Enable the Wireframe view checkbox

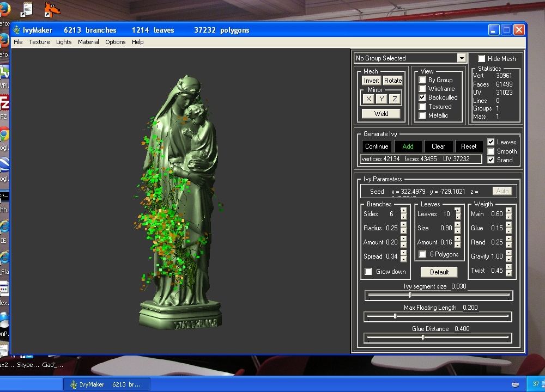pos(422,89)
